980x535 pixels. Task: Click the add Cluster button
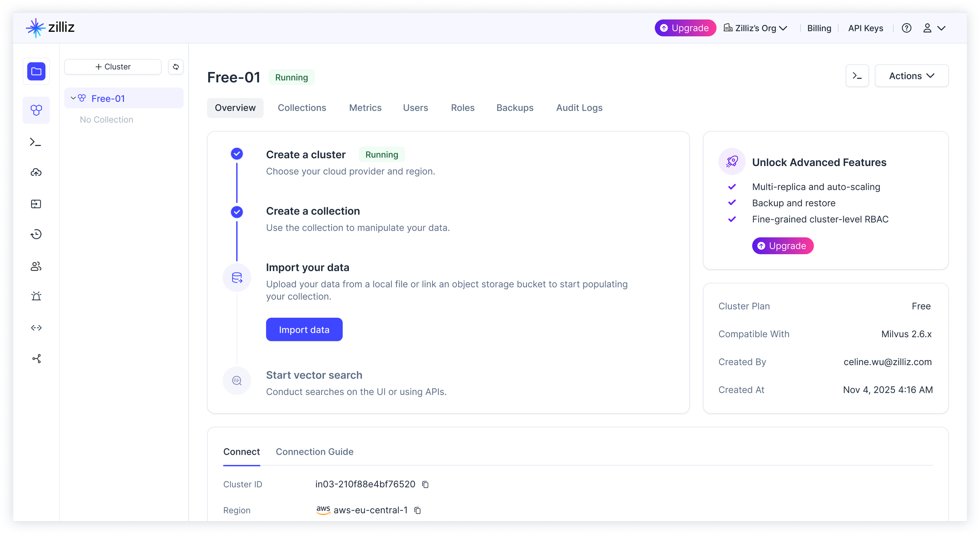coord(113,67)
